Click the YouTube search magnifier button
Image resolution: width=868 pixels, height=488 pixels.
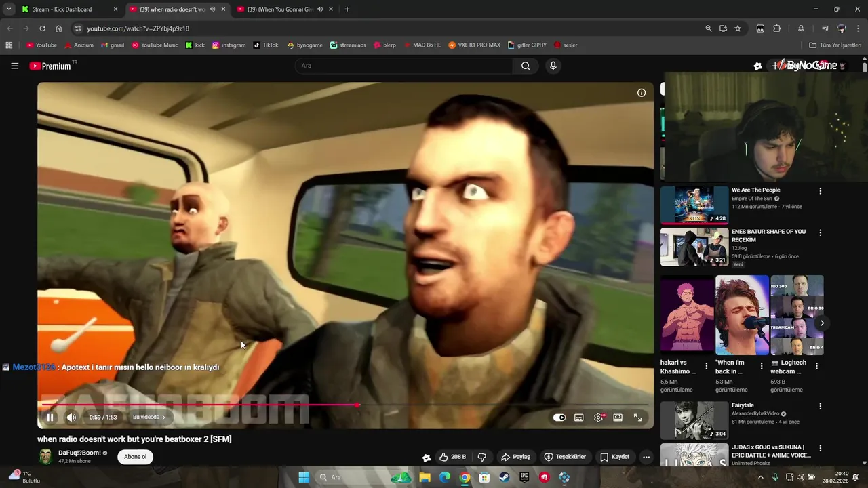point(526,66)
